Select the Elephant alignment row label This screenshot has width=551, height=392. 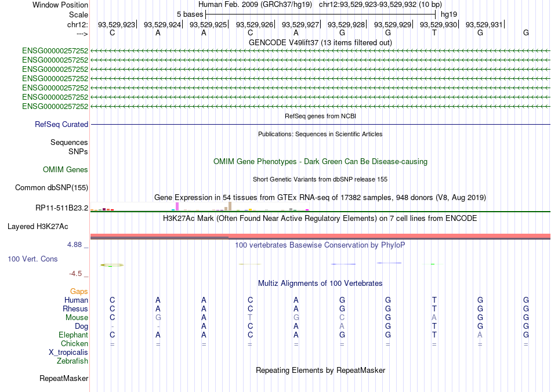pyautogui.click(x=73, y=335)
